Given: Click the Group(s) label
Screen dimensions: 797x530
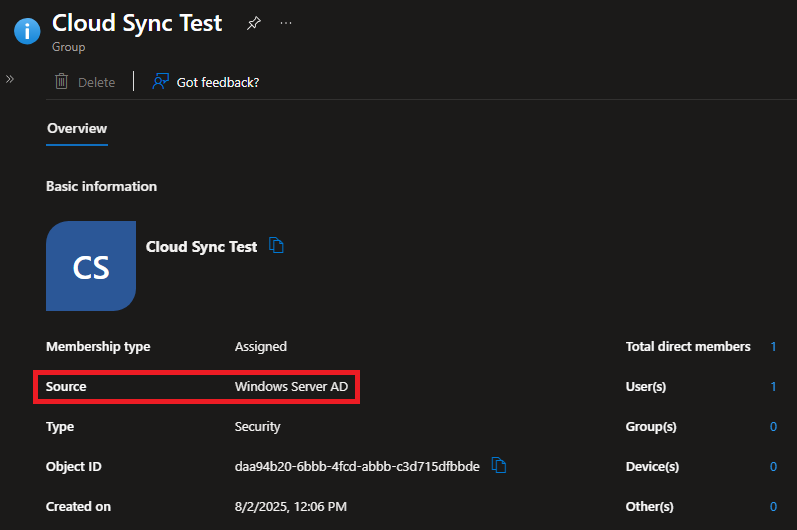Looking at the screenshot, I should (x=651, y=427).
